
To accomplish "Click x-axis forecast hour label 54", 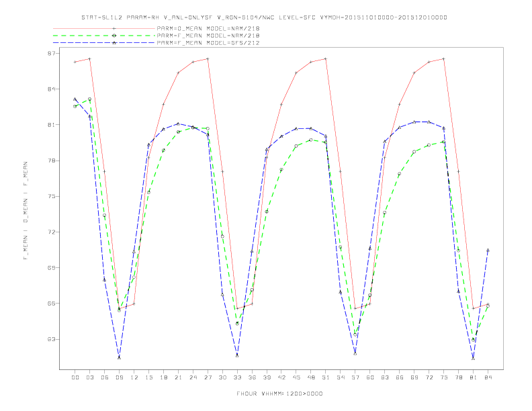I will pyautogui.click(x=341, y=377).
